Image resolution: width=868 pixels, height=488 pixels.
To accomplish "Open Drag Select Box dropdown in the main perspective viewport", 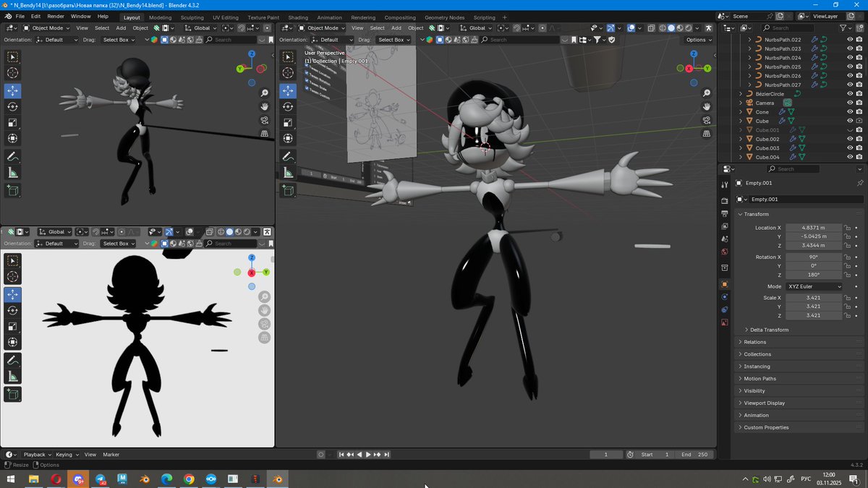I will point(394,40).
